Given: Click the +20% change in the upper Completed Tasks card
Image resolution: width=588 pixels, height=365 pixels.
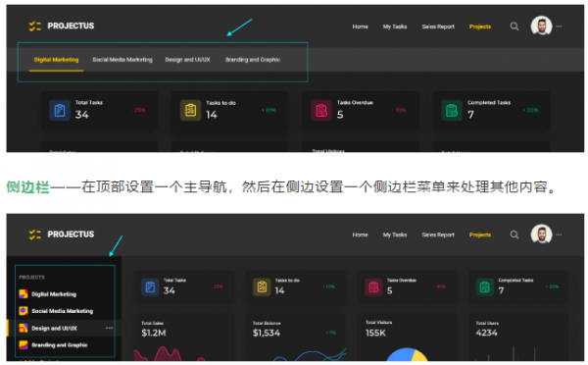Looking at the screenshot, I should coord(531,110).
